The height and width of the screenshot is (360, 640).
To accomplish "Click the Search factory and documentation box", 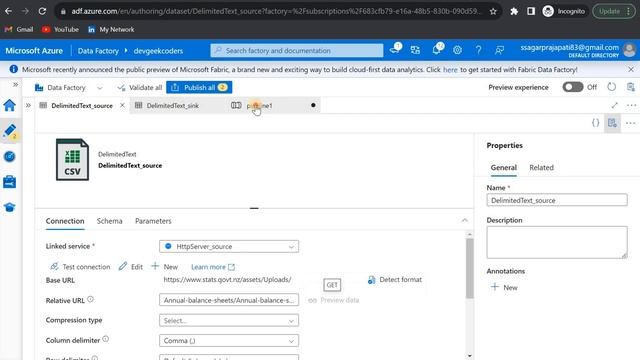I will coord(297,51).
